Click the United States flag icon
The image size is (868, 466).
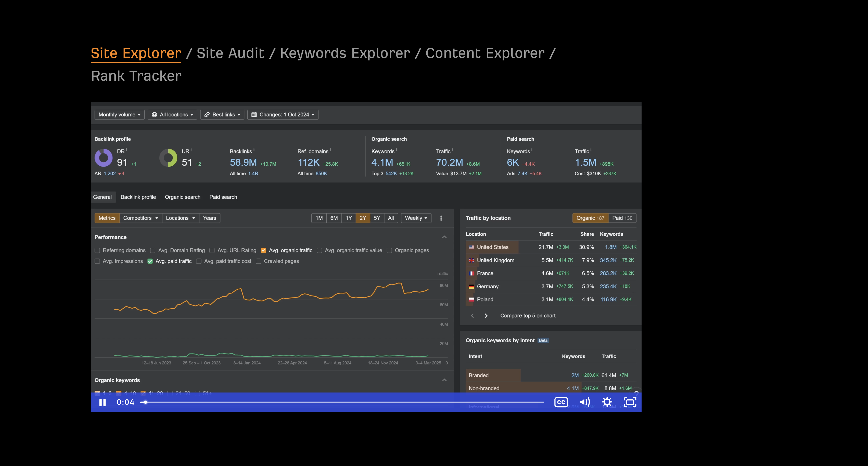pos(471,247)
